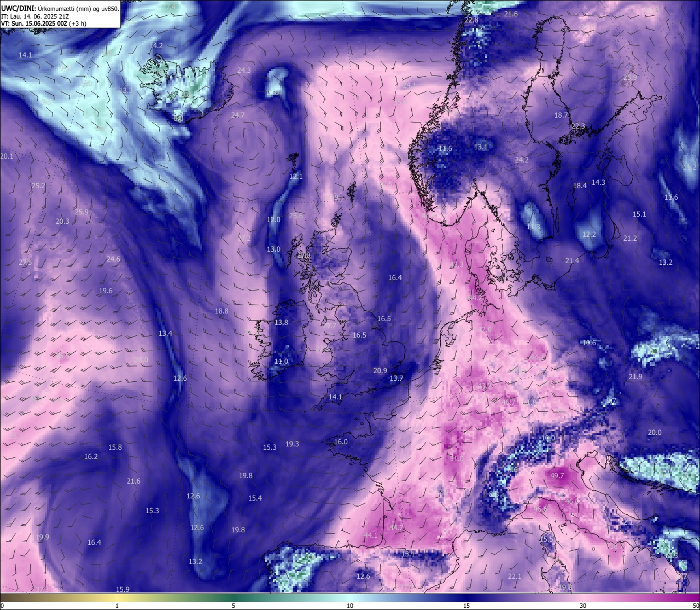Select the 15.4 value label
Viewport: 700px width, 610px height.
tap(255, 498)
